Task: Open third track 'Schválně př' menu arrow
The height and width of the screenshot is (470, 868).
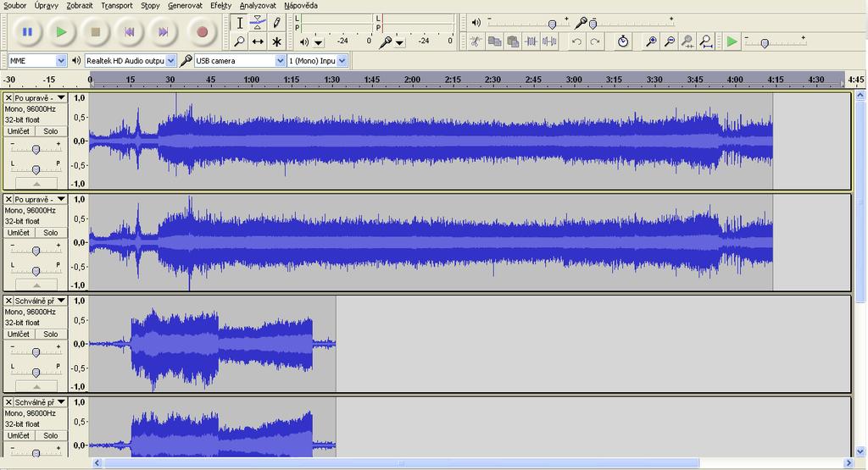Action: pyautogui.click(x=61, y=301)
